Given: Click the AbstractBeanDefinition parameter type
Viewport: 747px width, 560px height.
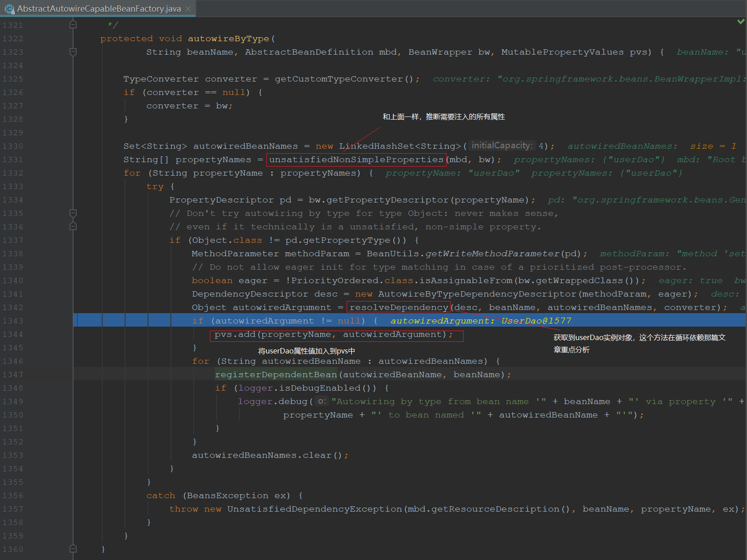Looking at the screenshot, I should pos(309,52).
